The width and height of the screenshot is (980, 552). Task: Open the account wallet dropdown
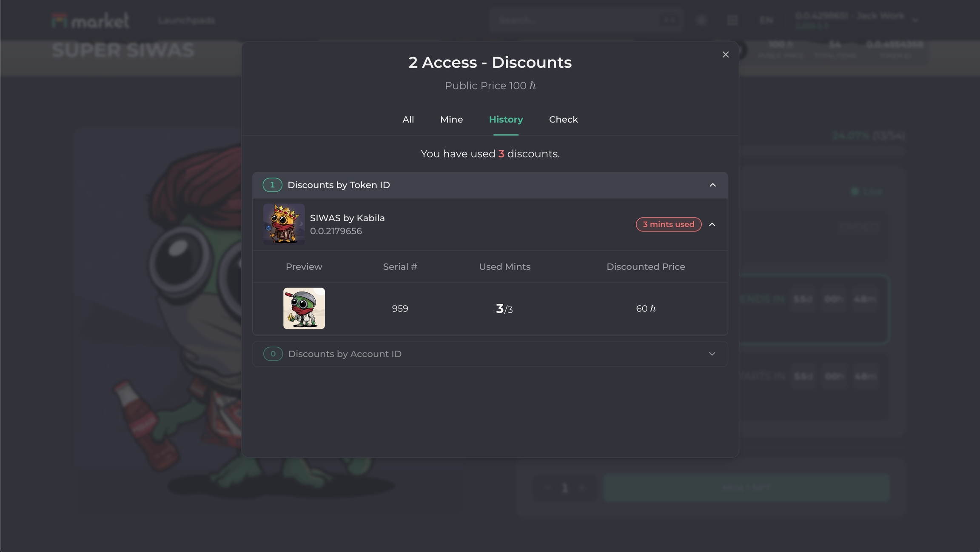click(857, 20)
